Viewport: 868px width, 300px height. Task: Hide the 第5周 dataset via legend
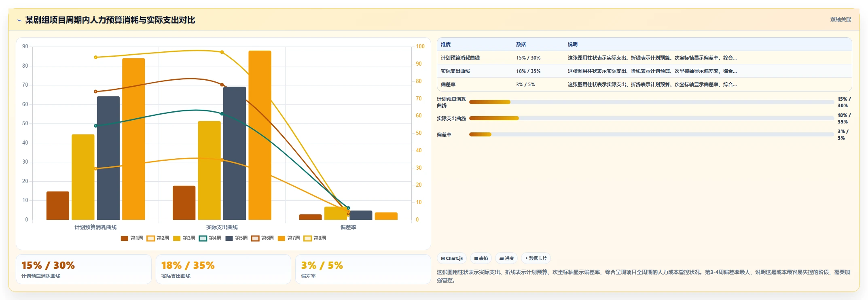point(237,238)
